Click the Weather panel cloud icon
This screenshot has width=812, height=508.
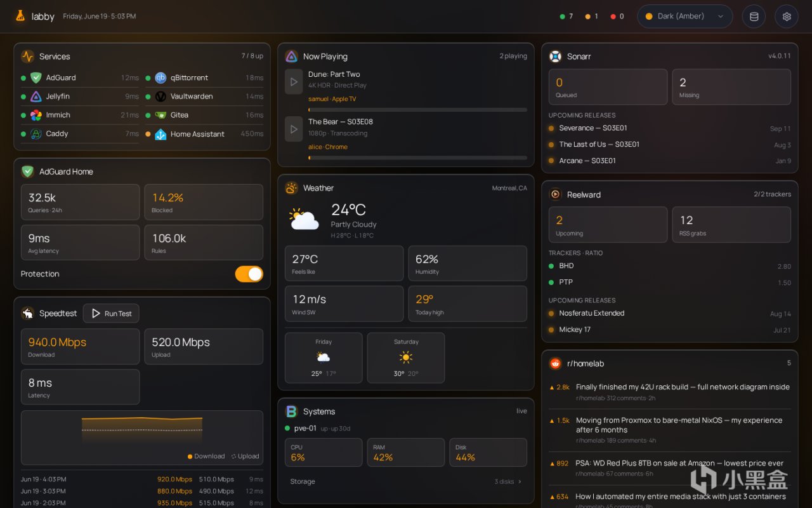point(291,188)
